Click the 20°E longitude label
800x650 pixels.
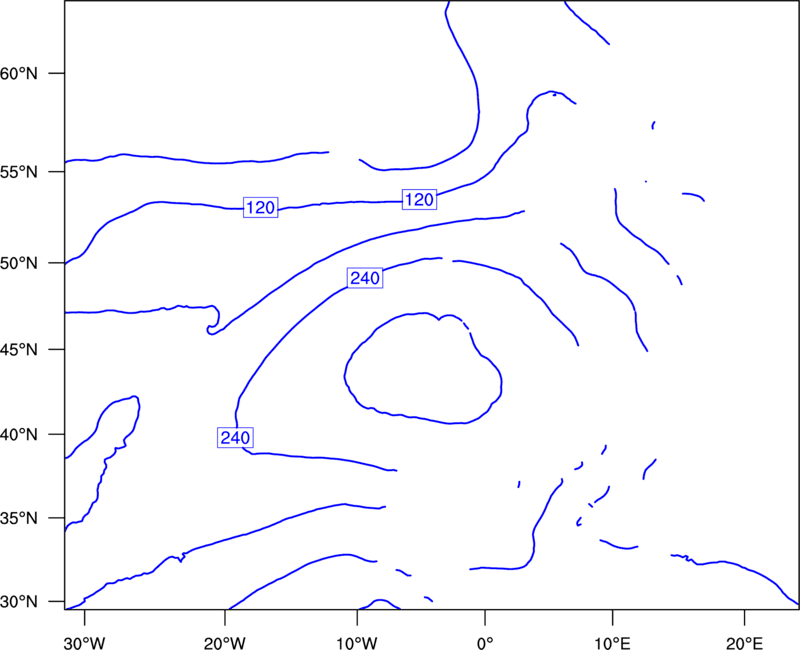point(745,643)
